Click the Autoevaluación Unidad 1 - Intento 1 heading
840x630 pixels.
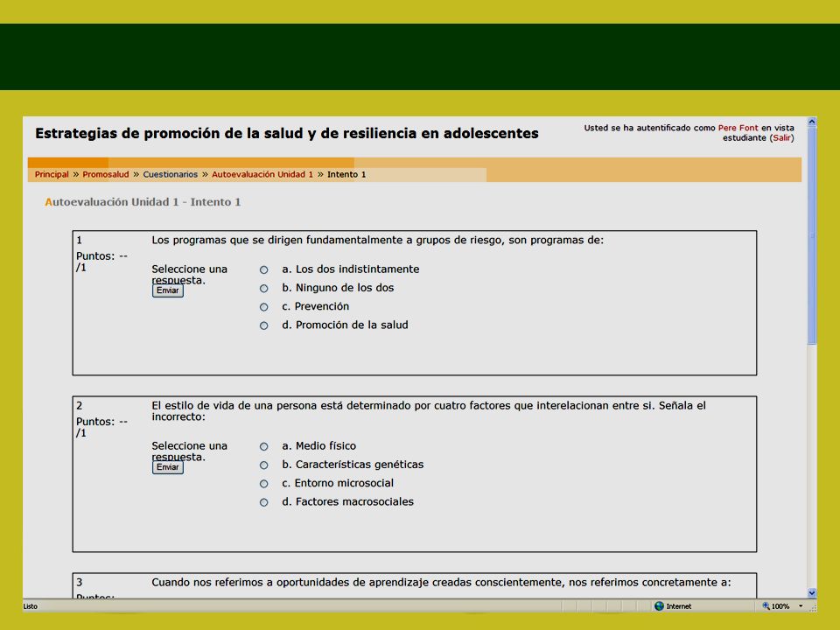click(143, 202)
